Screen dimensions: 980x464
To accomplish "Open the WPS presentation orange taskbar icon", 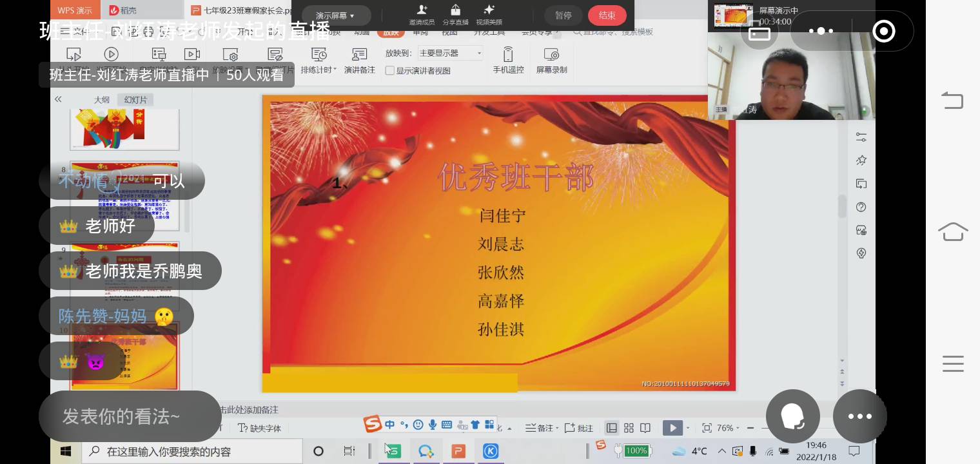I will tap(458, 451).
